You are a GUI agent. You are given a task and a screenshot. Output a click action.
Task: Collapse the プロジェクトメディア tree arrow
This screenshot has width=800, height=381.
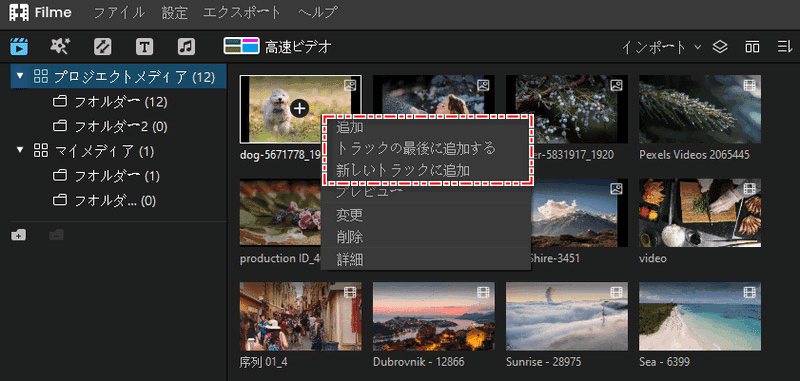[x=20, y=77]
